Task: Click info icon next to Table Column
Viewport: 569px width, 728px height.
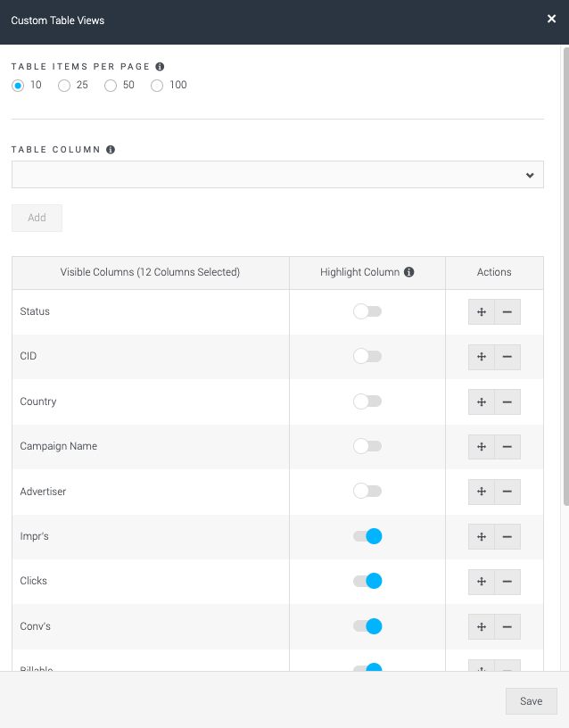Action: 111,150
